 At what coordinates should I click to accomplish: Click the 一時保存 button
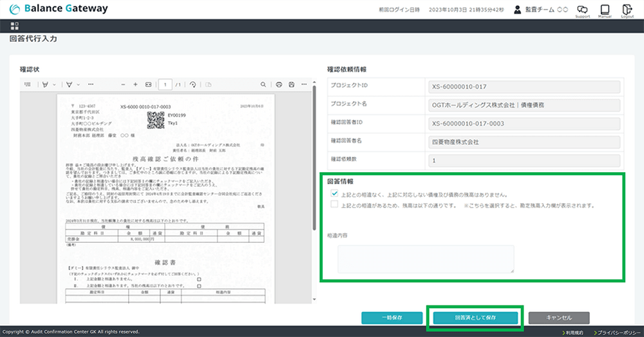coord(392,318)
